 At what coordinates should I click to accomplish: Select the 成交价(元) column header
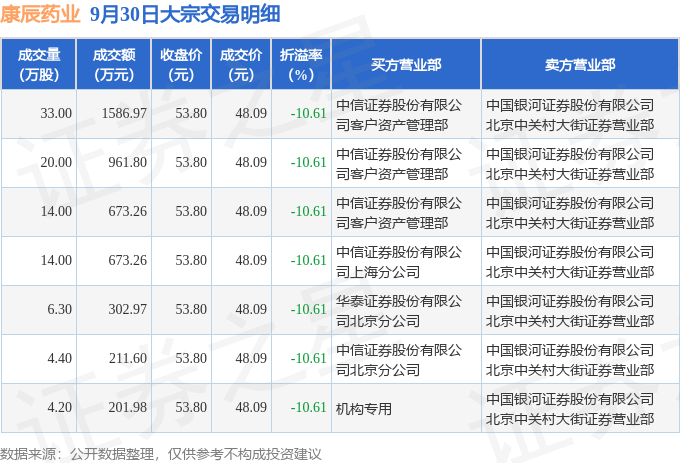click(241, 65)
